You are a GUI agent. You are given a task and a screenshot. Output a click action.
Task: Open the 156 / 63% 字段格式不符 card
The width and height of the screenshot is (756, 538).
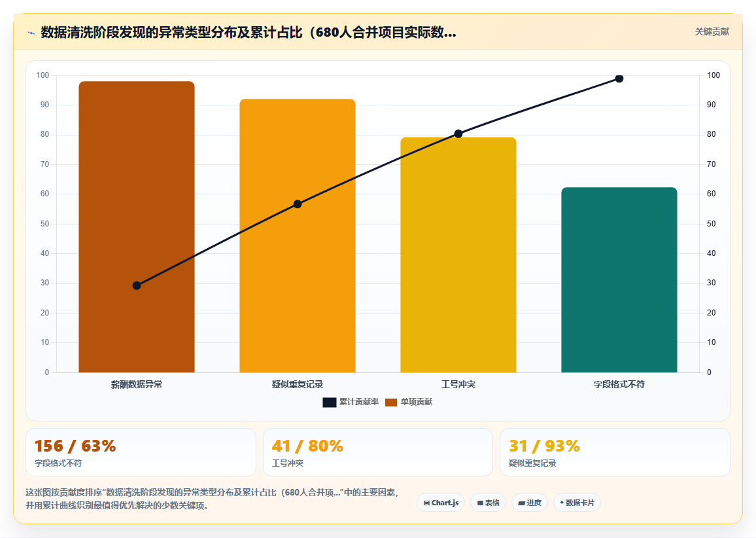pos(141,452)
